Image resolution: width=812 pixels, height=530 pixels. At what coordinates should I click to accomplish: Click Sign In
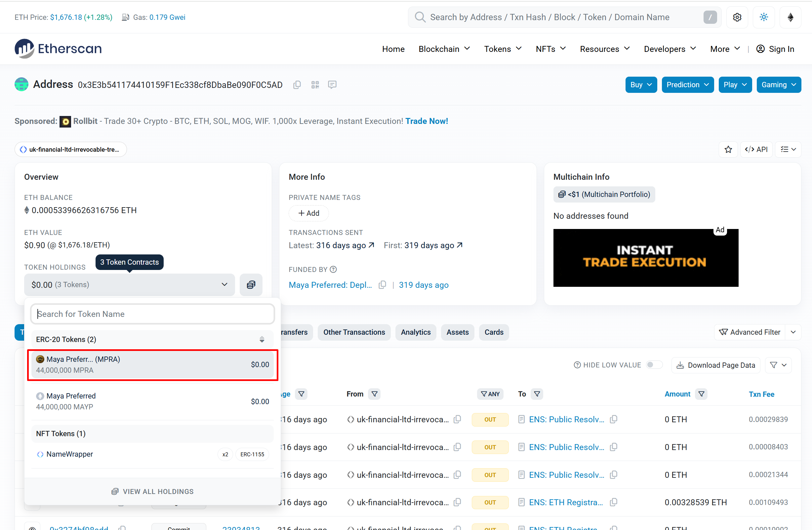point(775,49)
